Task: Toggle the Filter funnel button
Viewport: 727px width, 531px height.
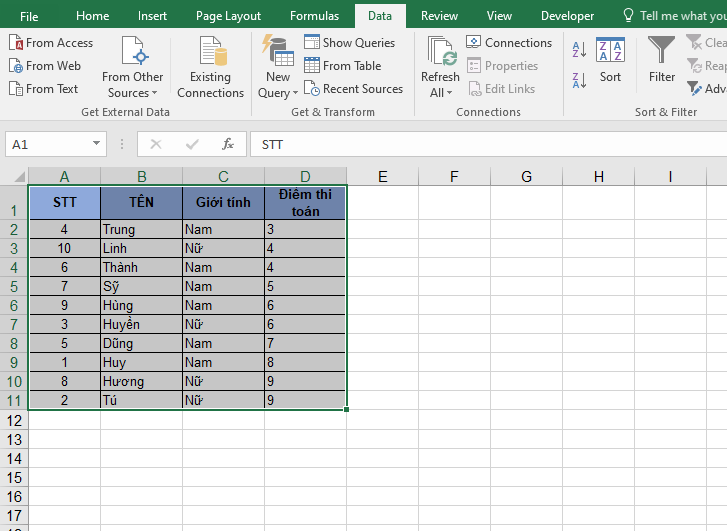Action: click(661, 60)
